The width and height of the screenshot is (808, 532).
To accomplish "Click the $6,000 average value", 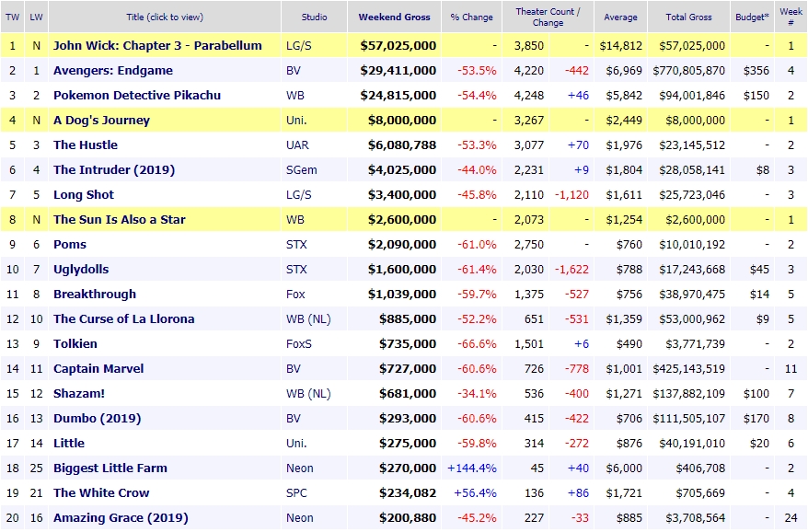I will 624,468.
